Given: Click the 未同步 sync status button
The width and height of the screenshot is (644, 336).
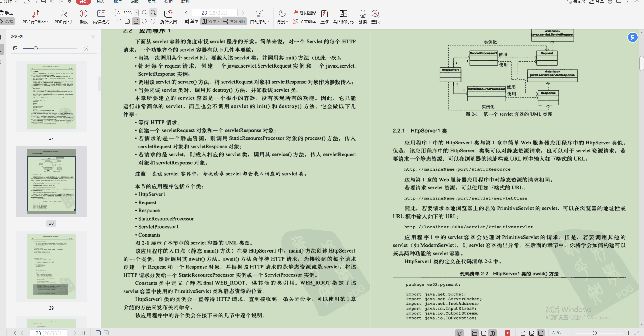Looking at the screenshot, I should tap(576, 2).
